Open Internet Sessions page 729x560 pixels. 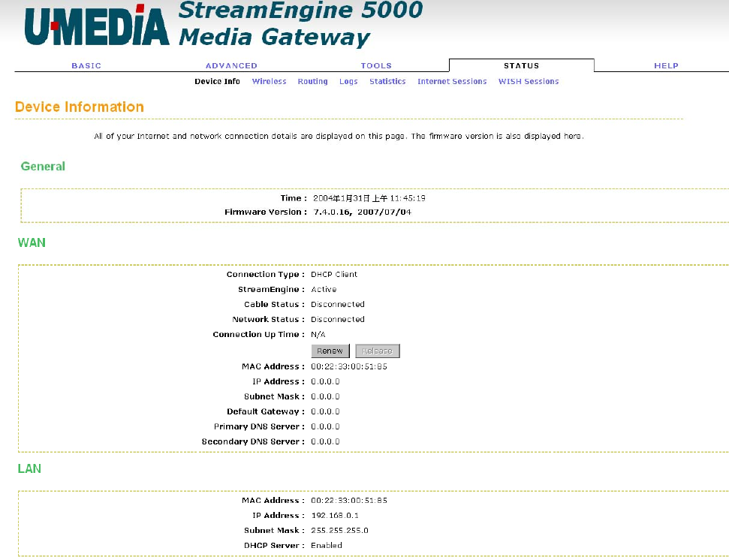(x=452, y=81)
